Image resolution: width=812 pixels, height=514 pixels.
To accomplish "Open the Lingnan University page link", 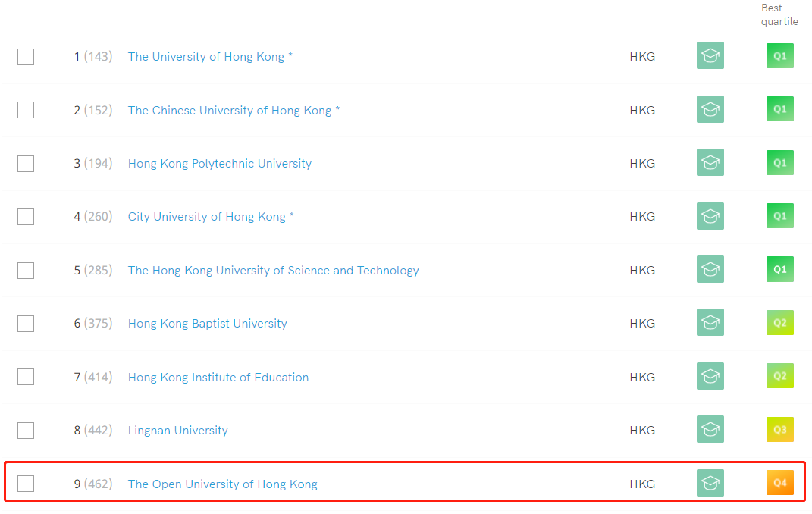I will [x=177, y=431].
